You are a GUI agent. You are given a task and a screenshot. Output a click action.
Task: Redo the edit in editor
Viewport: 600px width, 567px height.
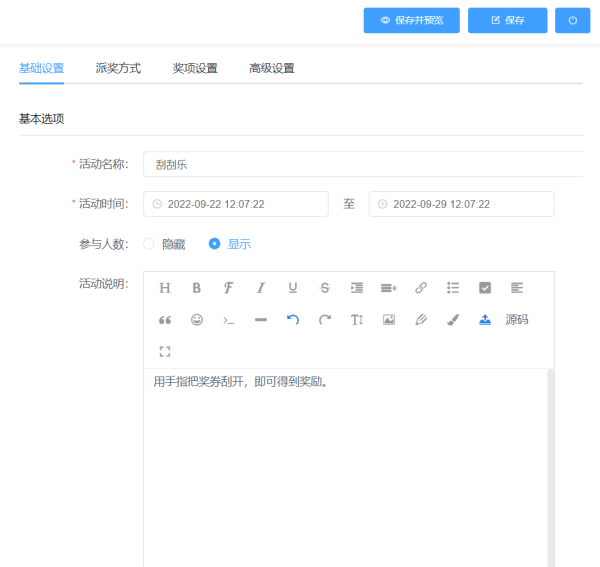coord(325,320)
